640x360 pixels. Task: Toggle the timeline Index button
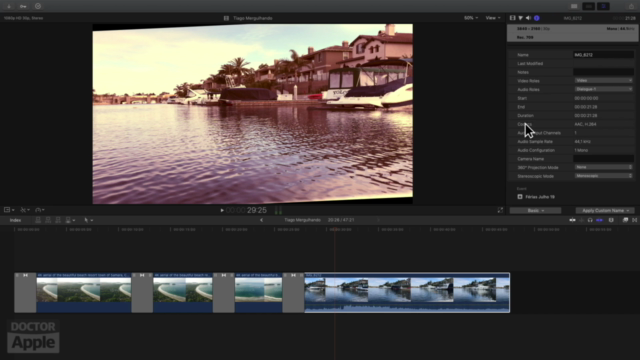[16, 220]
